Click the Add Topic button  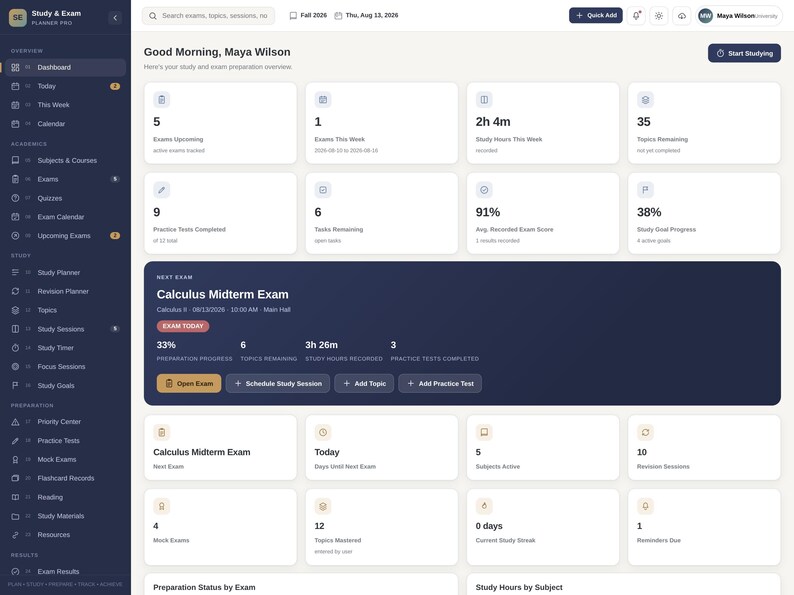coord(364,383)
